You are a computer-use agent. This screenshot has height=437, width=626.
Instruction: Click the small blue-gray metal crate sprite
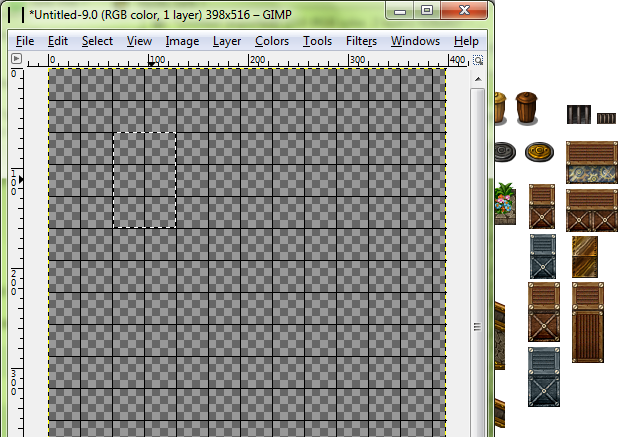(543, 257)
